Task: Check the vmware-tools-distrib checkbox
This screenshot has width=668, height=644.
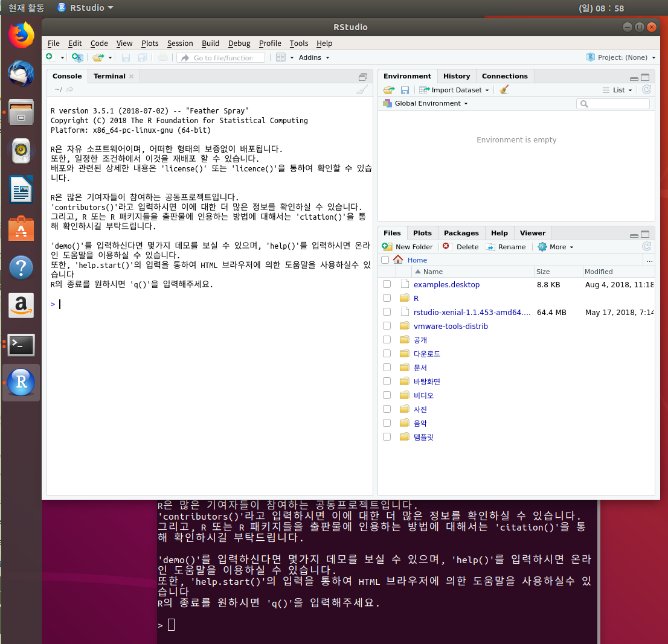Action: (387, 325)
